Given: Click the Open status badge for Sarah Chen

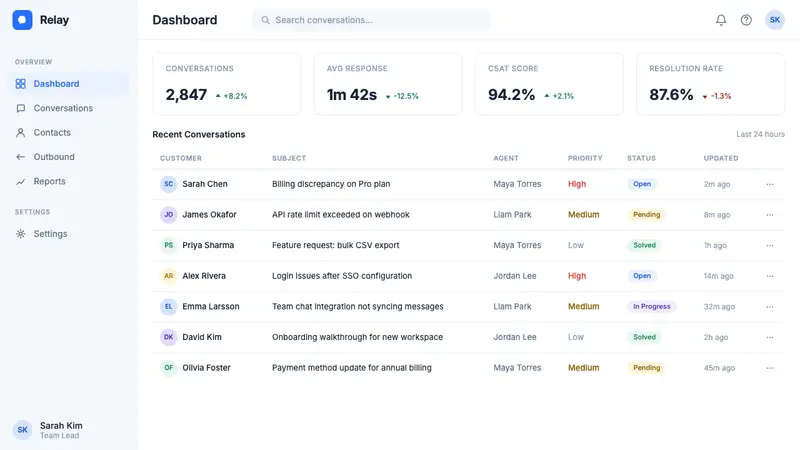Looking at the screenshot, I should [642, 184].
